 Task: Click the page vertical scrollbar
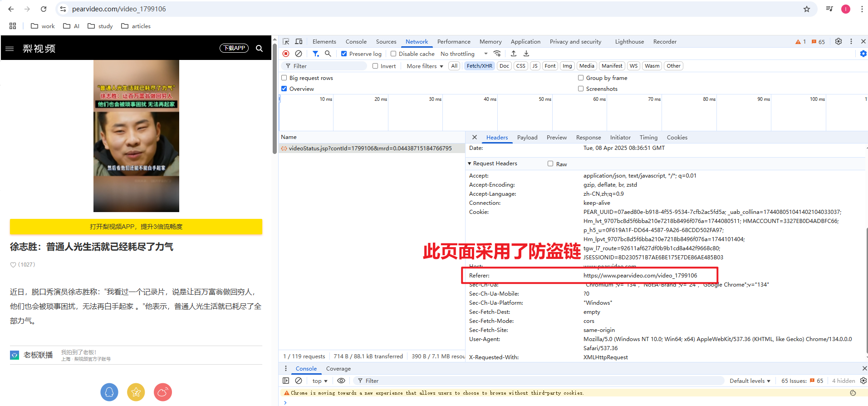click(x=275, y=99)
